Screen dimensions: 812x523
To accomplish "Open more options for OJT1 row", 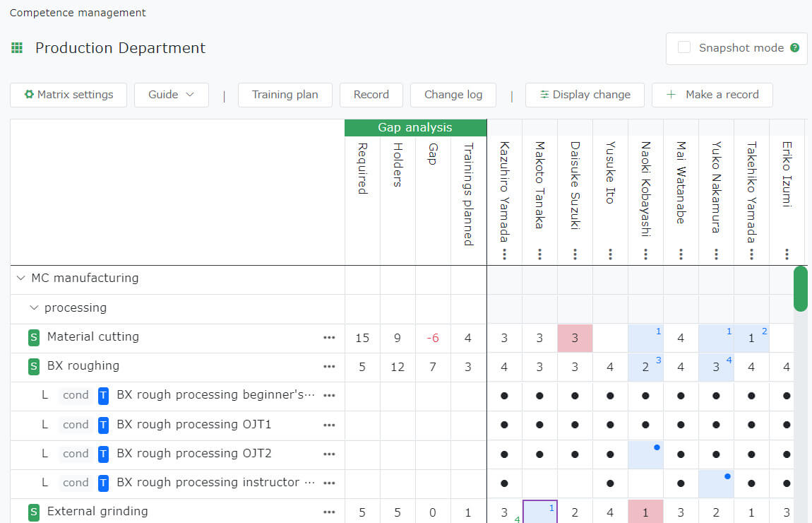I will (x=329, y=425).
